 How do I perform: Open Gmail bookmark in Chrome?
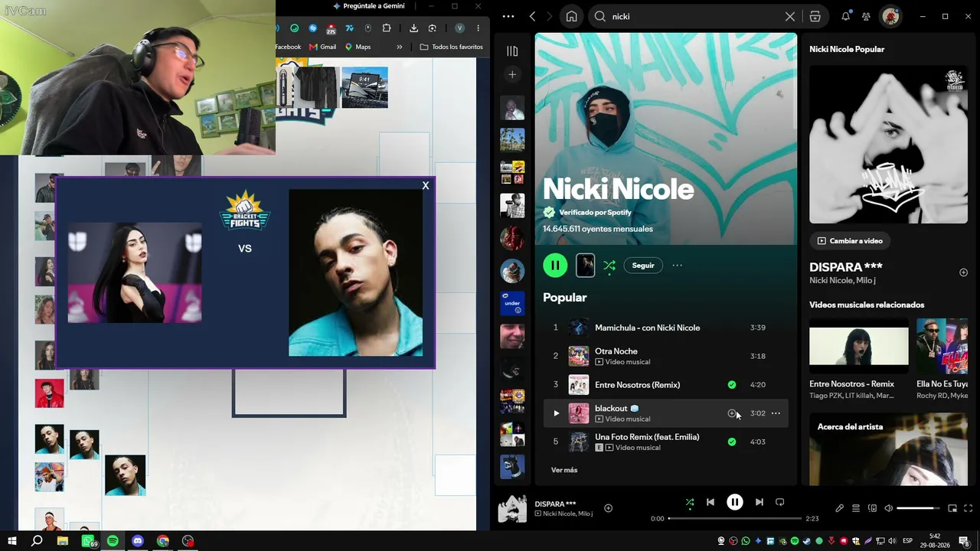[322, 47]
